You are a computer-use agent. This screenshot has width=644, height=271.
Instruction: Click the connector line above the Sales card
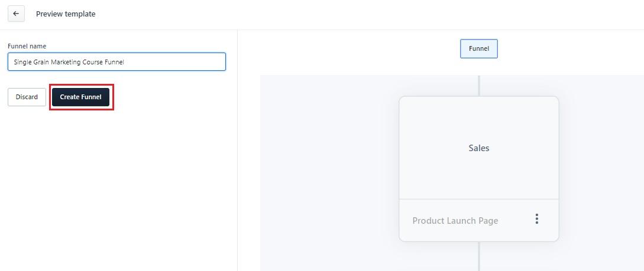(479, 86)
